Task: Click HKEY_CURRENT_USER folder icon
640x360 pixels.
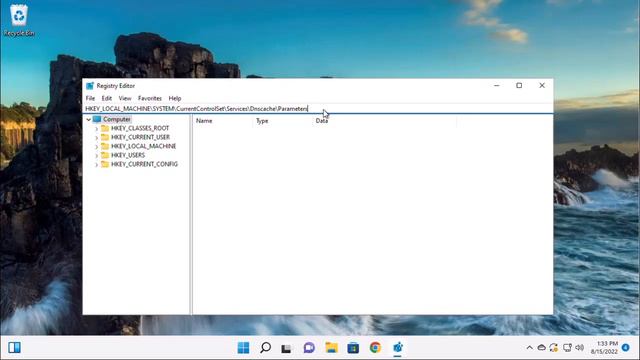Action: pos(105,137)
